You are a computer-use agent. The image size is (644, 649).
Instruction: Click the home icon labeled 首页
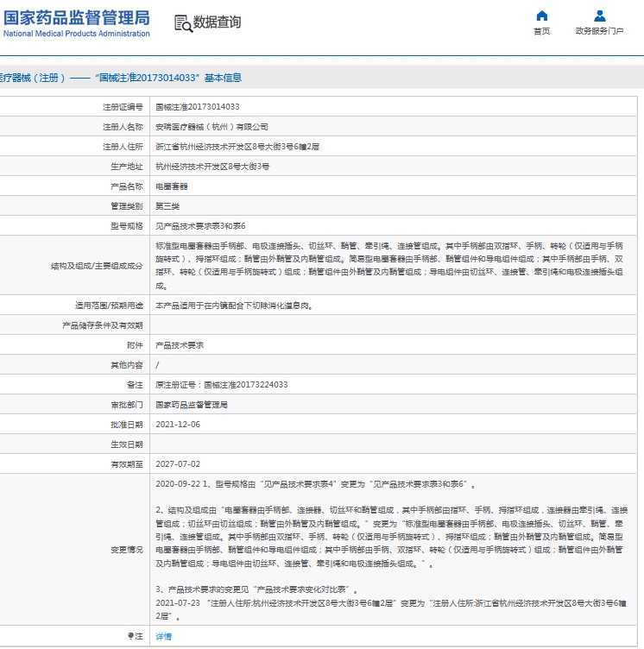[542, 16]
